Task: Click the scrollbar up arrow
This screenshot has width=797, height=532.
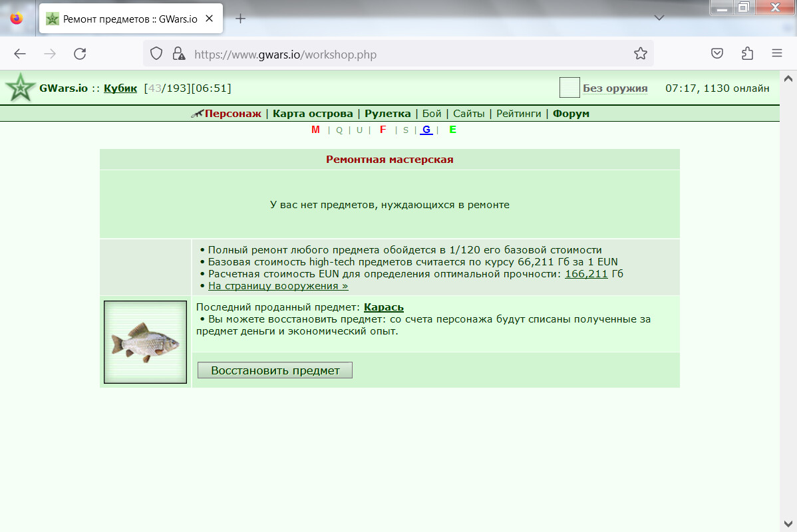Action: pos(788,78)
